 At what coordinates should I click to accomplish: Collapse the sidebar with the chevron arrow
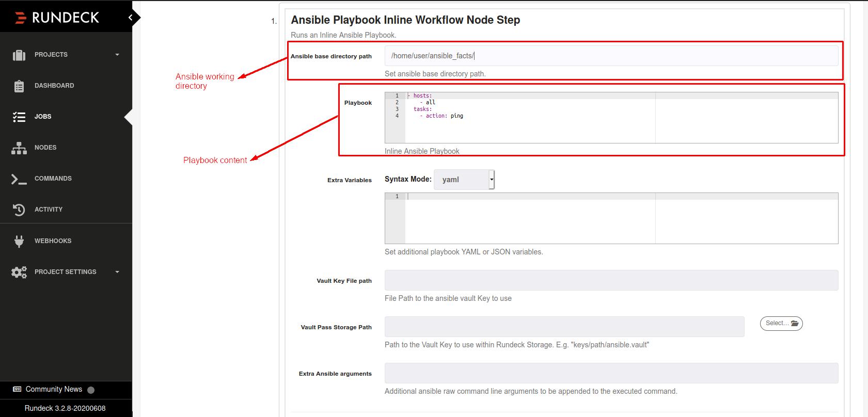coord(131,18)
